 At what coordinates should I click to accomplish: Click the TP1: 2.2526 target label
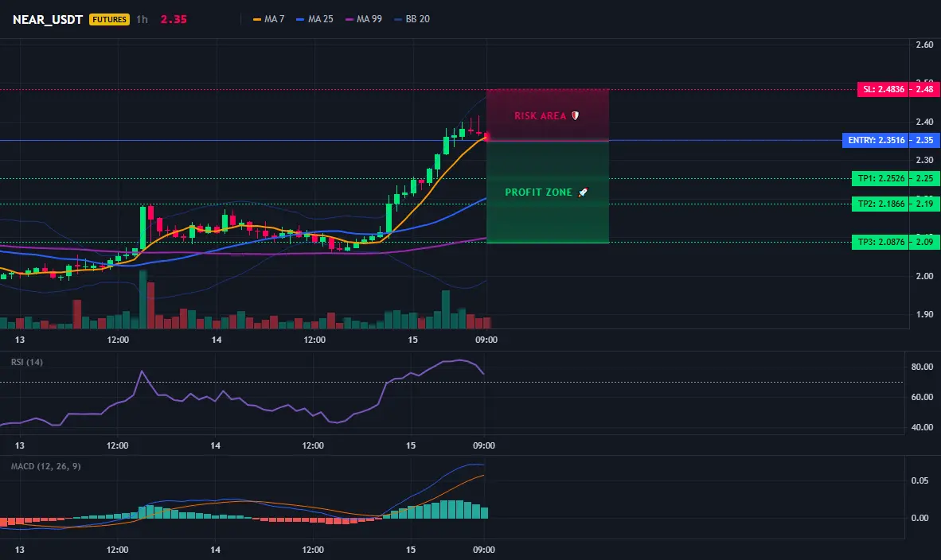(880, 178)
